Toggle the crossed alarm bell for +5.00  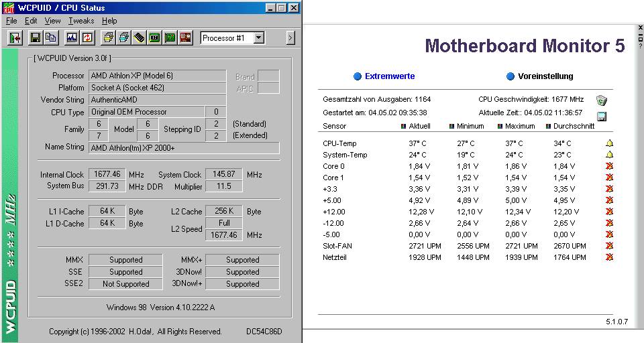click(x=610, y=200)
